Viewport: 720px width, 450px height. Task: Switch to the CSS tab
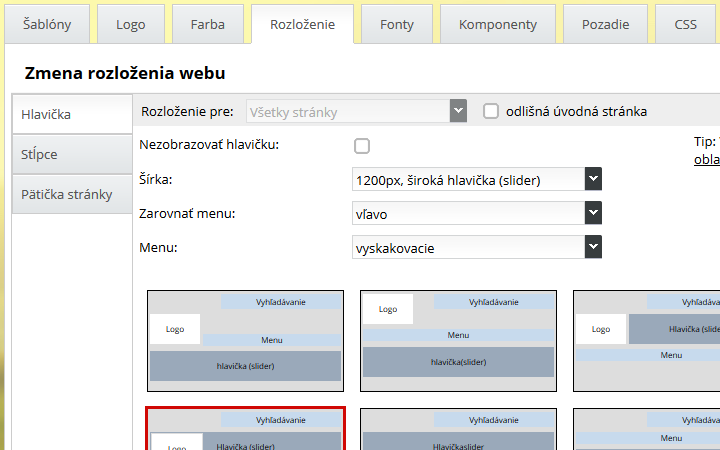pos(685,24)
